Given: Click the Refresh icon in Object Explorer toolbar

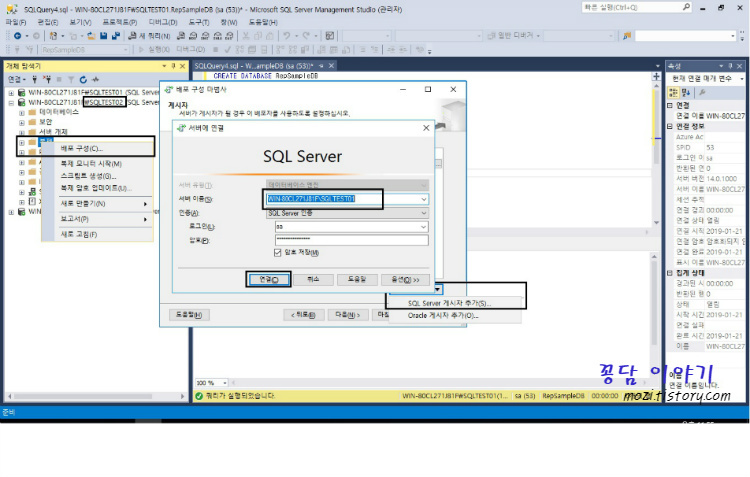Looking at the screenshot, I should pyautogui.click(x=83, y=79).
